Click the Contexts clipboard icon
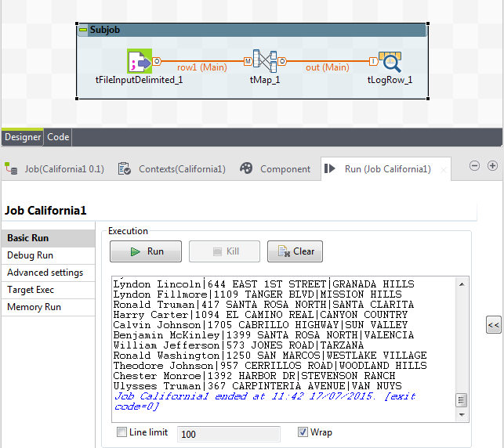Viewport: 504px width, 448px height. (x=124, y=168)
